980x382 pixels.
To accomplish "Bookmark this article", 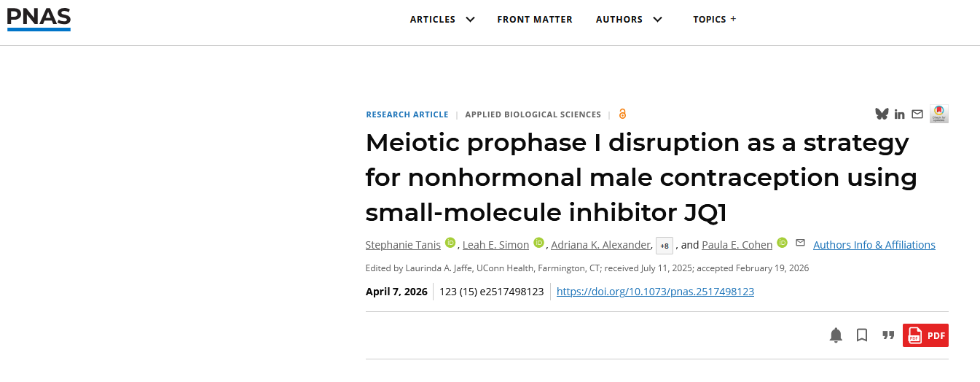I will (x=862, y=335).
